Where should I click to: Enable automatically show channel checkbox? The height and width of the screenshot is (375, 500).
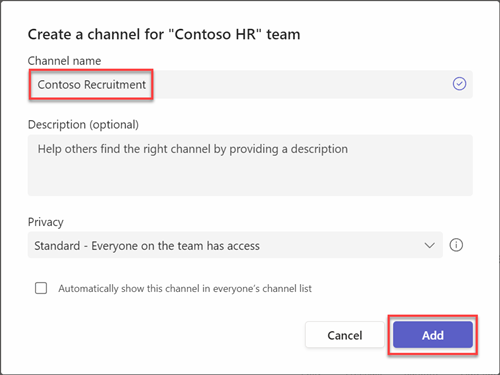coord(41,288)
